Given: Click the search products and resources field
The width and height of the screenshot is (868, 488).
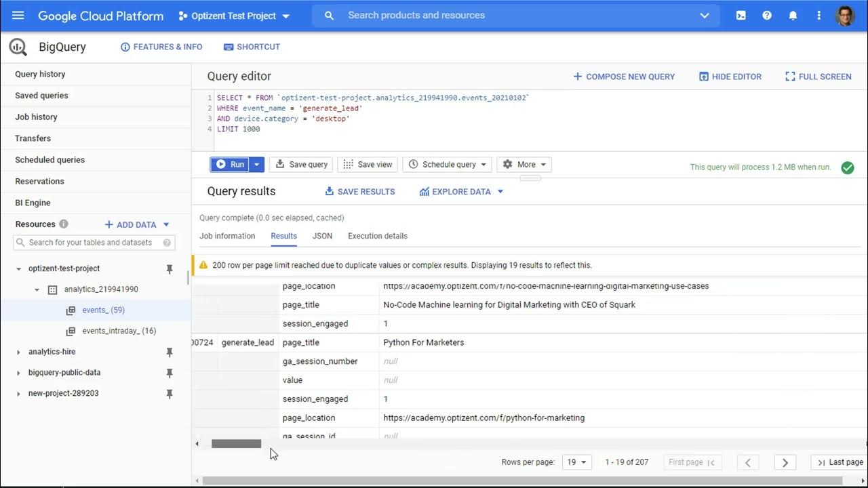Looking at the screenshot, I should click(515, 15).
